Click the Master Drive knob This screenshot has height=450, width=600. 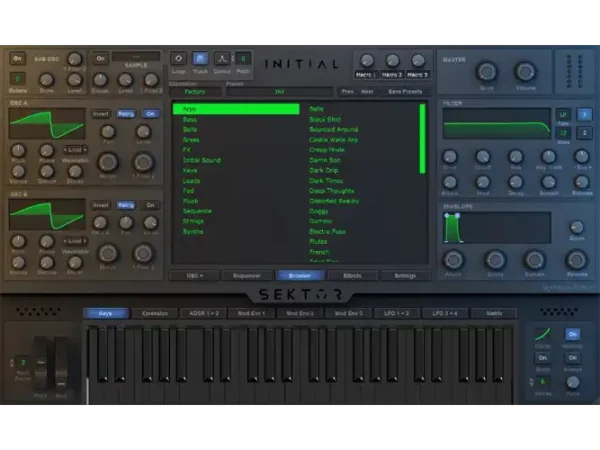coord(486,72)
